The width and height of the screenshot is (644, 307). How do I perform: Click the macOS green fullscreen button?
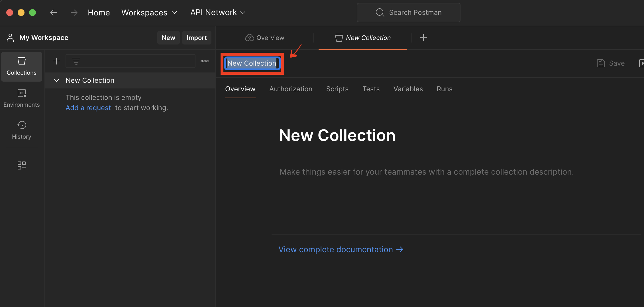coord(32,13)
